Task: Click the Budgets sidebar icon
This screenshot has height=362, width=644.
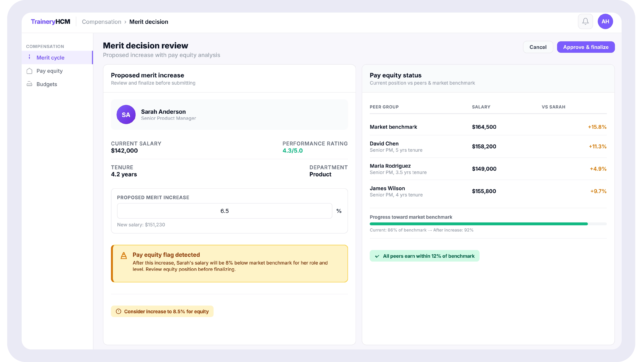Action: (29, 84)
